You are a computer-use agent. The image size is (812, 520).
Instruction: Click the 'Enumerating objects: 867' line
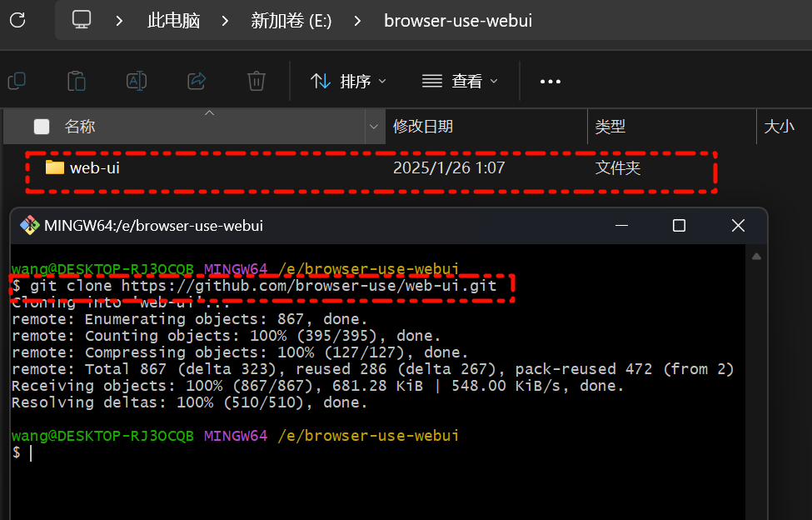(x=190, y=319)
